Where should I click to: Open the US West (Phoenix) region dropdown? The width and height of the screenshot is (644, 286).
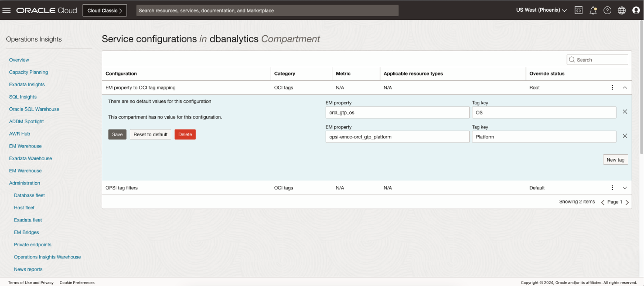pyautogui.click(x=541, y=10)
